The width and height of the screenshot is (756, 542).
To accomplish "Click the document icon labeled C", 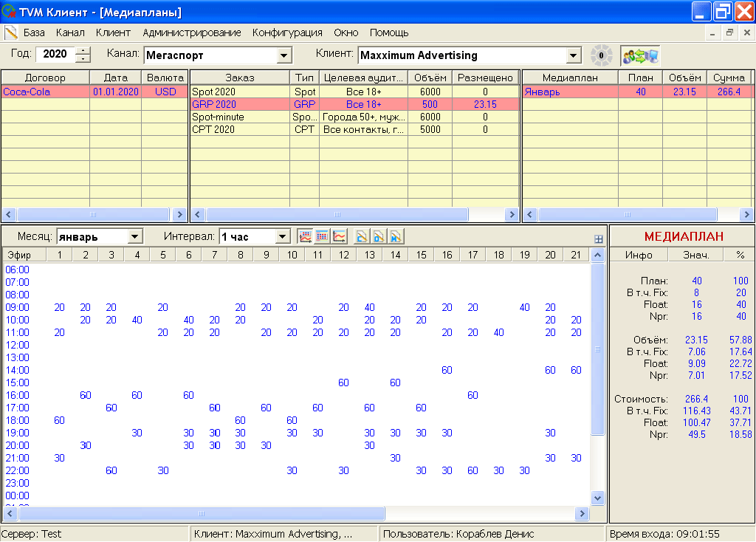I will pyautogui.click(x=362, y=236).
